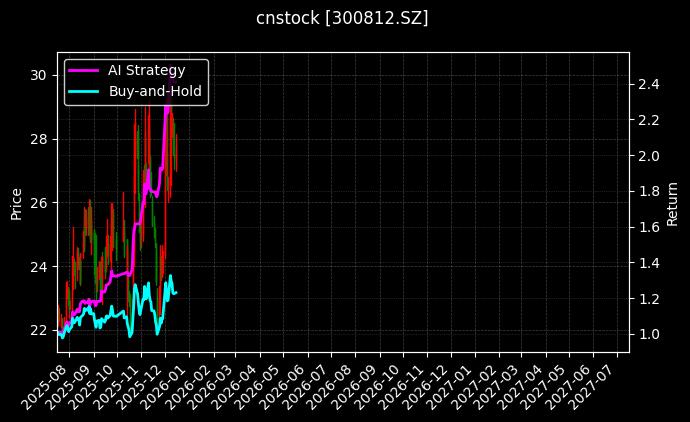Click the price tick label '22'

pyautogui.click(x=38, y=330)
